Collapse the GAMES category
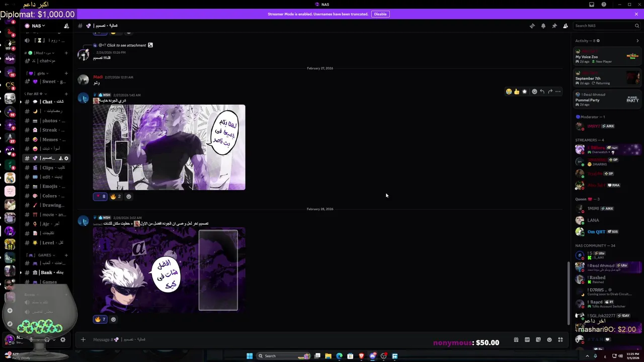This screenshot has height=362, width=644. pos(42,255)
